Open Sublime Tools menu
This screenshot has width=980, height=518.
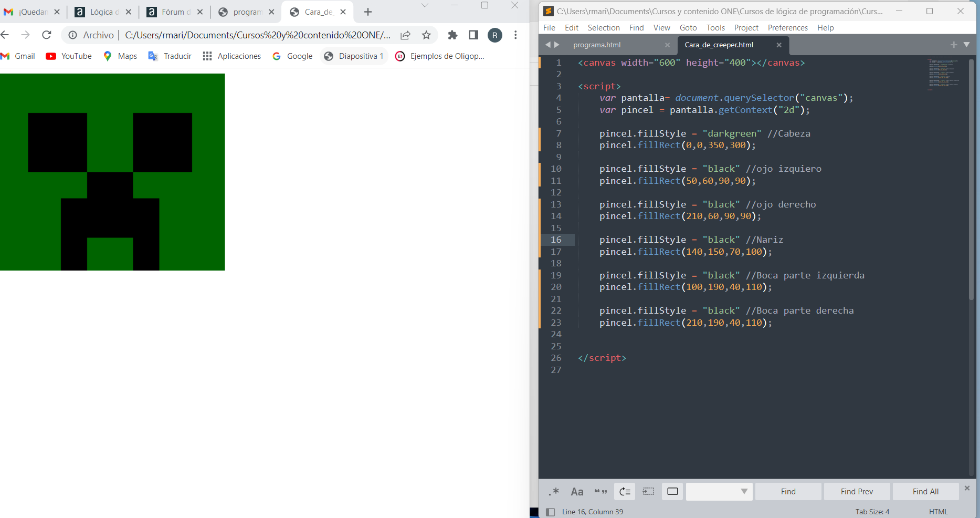(x=715, y=28)
